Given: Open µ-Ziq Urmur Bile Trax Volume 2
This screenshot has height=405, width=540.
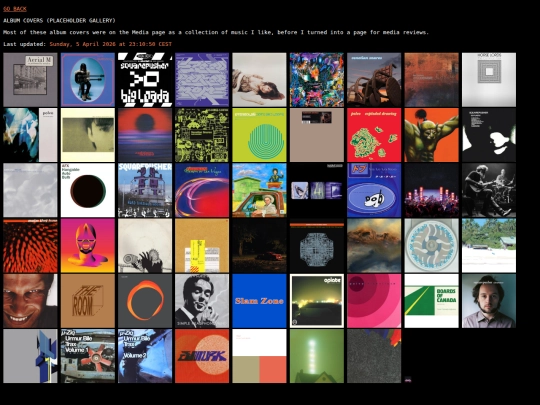Looking at the screenshot, I should pyautogui.click(x=145, y=356).
